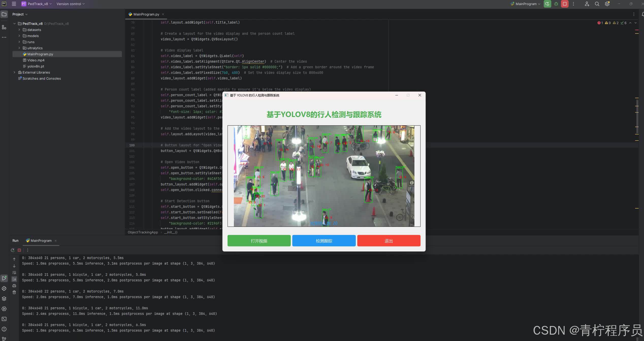Click line number 100 in gutter
644x341 pixels.
pyautogui.click(x=132, y=145)
